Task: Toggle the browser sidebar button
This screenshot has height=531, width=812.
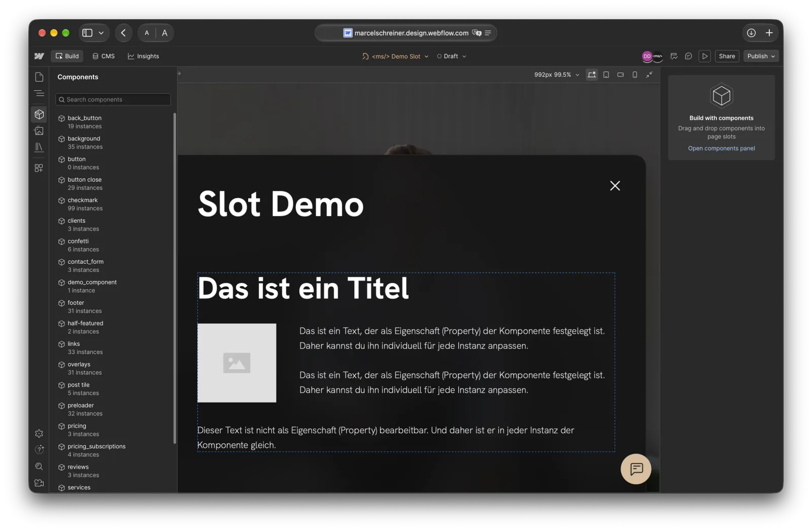Action: tap(87, 33)
